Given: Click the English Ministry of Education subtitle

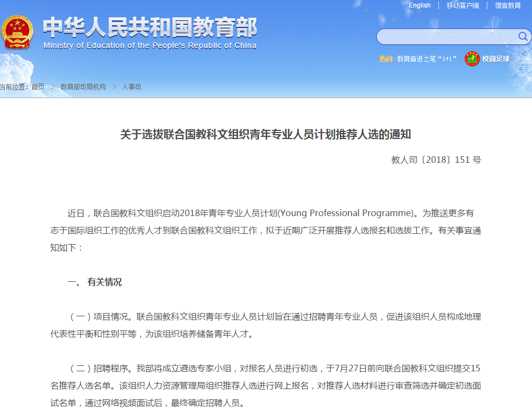Looking at the screenshot, I should [150, 46].
